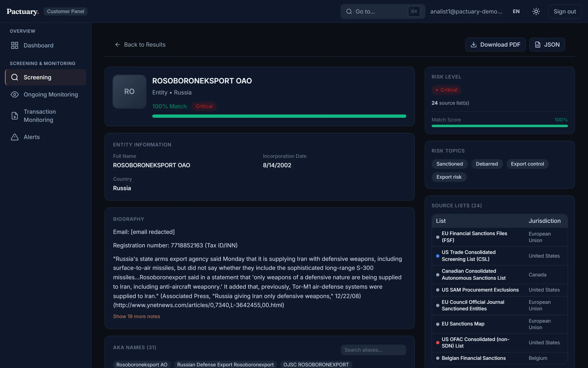Click the Debarred risk topic tag
Viewport: 588px width, 368px height.
[x=487, y=164]
